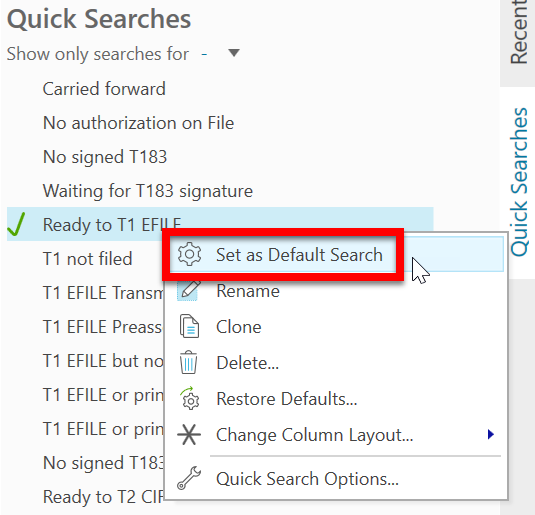Image resolution: width=535 pixels, height=515 pixels.
Task: Click the green checkmark beside Ready to T1 EFILE
Action: coord(16,224)
